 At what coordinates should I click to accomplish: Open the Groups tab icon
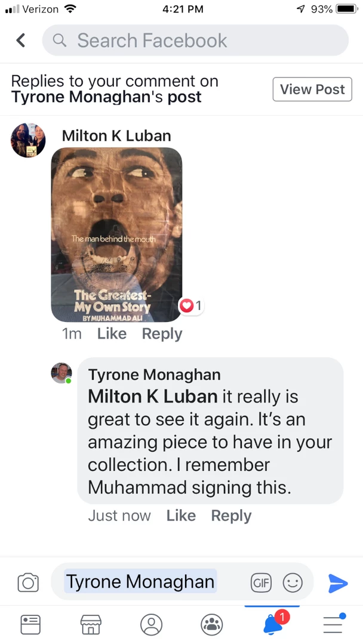[x=211, y=624]
